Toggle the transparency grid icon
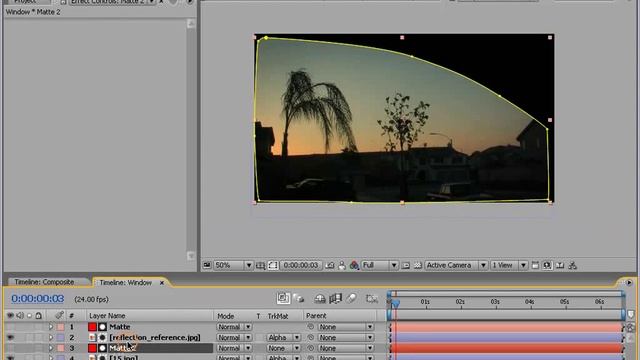The image size is (640, 360). pyautogui.click(x=418, y=266)
